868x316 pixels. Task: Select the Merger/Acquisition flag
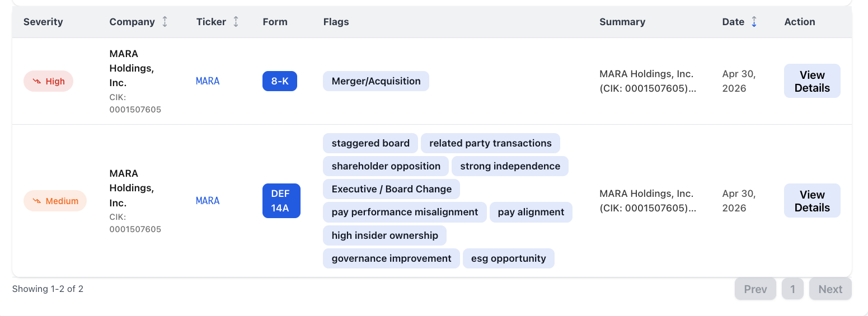(x=376, y=81)
